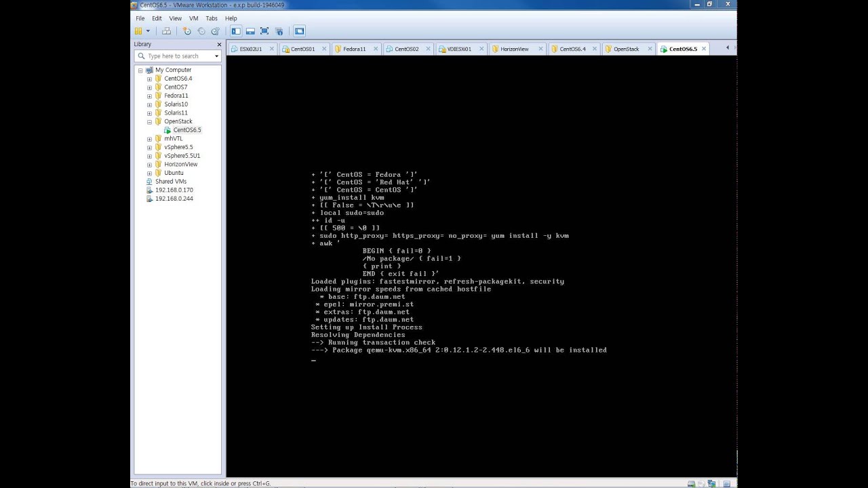Image resolution: width=868 pixels, height=488 pixels.
Task: Open the Tabs menu
Action: pyautogui.click(x=212, y=18)
